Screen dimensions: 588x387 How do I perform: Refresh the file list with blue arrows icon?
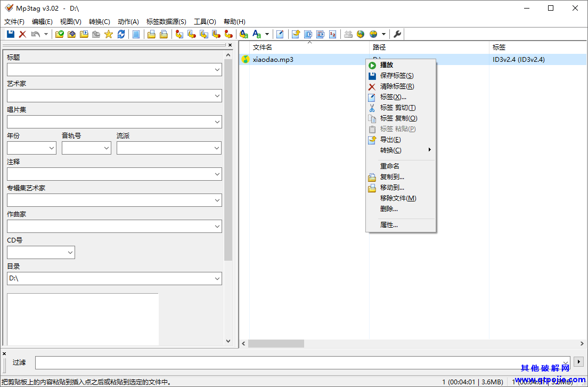pos(121,34)
